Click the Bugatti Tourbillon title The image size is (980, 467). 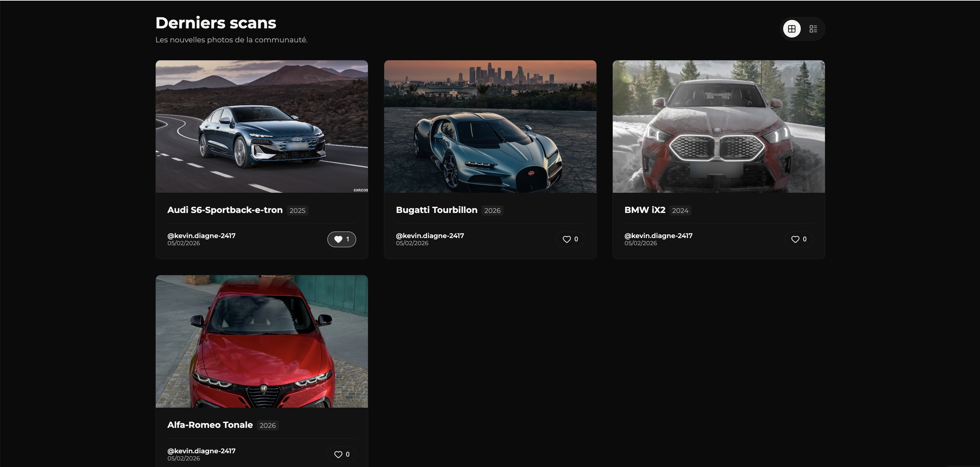(x=437, y=210)
